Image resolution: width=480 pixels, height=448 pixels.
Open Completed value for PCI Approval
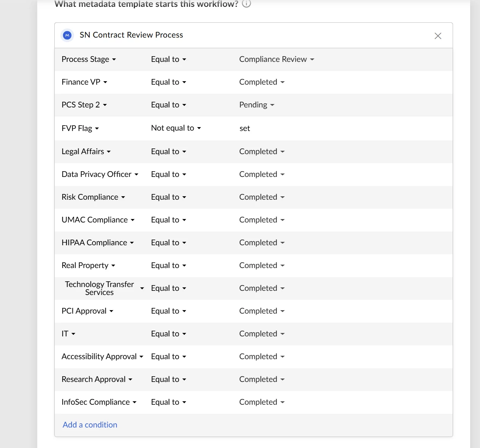pyautogui.click(x=262, y=311)
